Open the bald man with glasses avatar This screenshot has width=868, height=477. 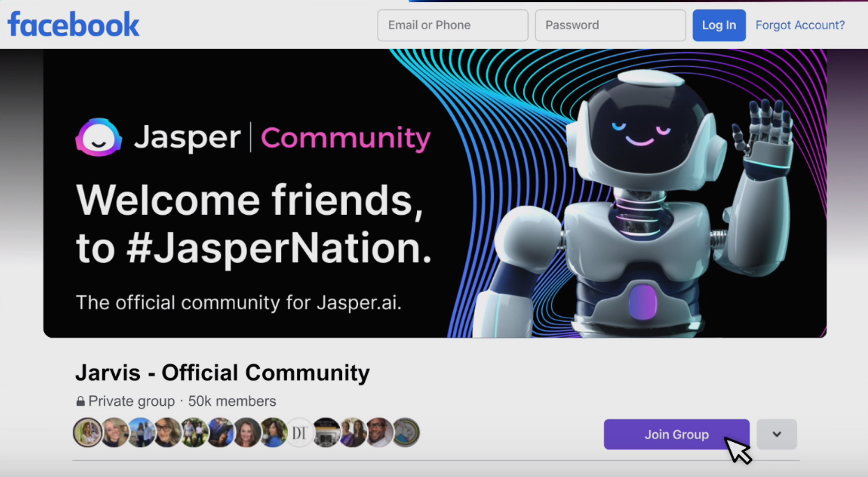coord(380,432)
